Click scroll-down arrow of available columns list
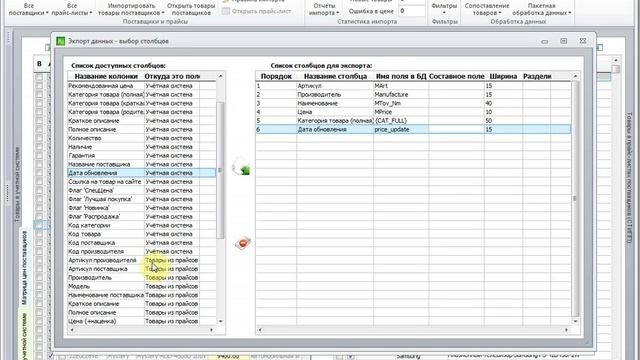640x360 pixels. click(x=220, y=322)
